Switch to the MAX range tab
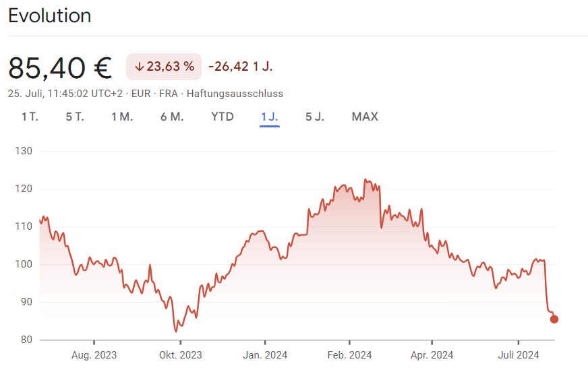Screen dimensions: 588x372 (365, 117)
